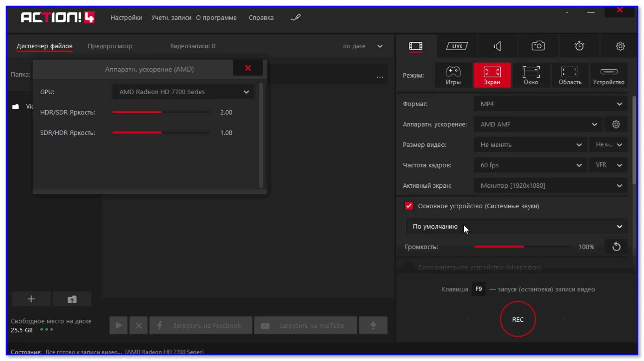Reset volume with the circular arrow icon
Screen dimensions: 644x361
(616, 247)
